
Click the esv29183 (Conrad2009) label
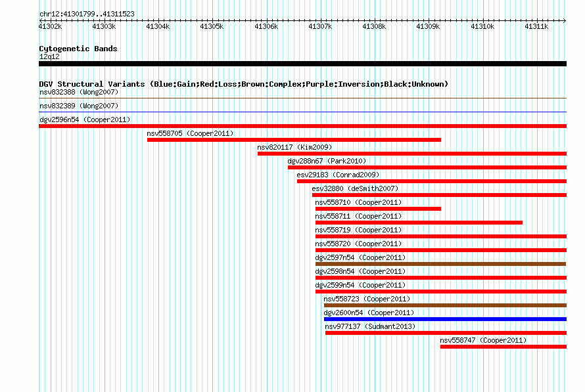point(338,175)
